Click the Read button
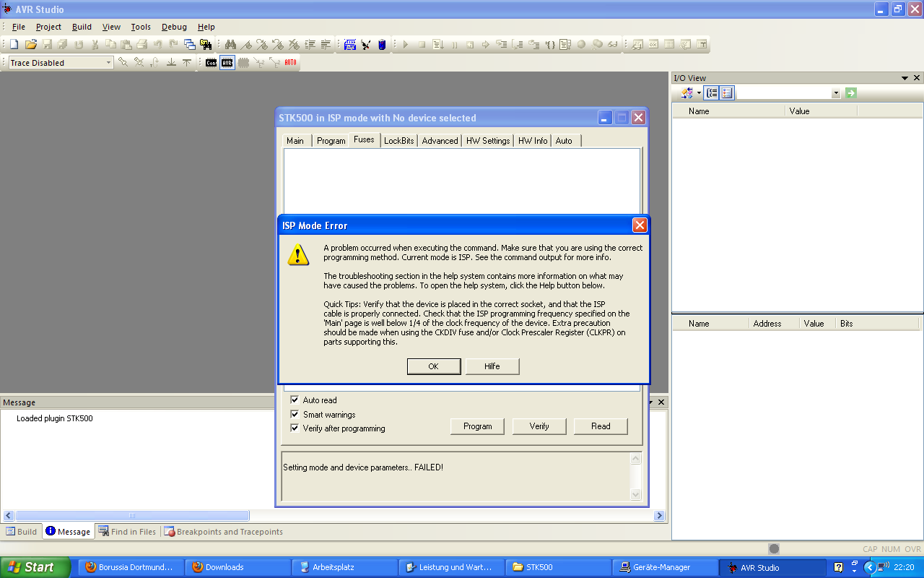 point(601,426)
